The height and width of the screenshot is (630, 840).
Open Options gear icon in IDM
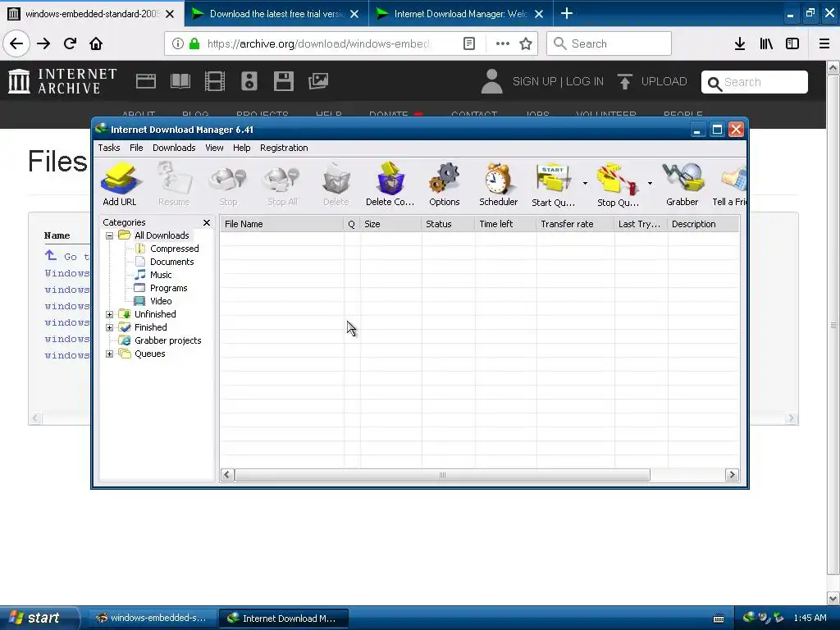[x=444, y=185]
